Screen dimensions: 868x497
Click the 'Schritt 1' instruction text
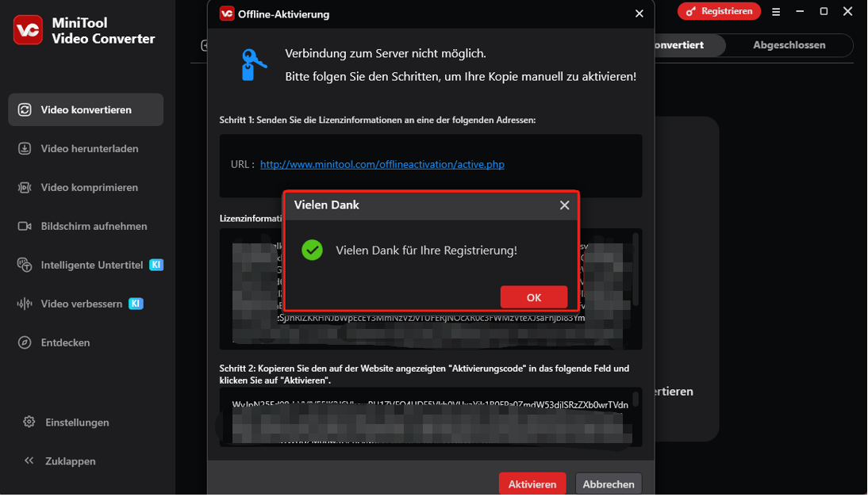378,120
